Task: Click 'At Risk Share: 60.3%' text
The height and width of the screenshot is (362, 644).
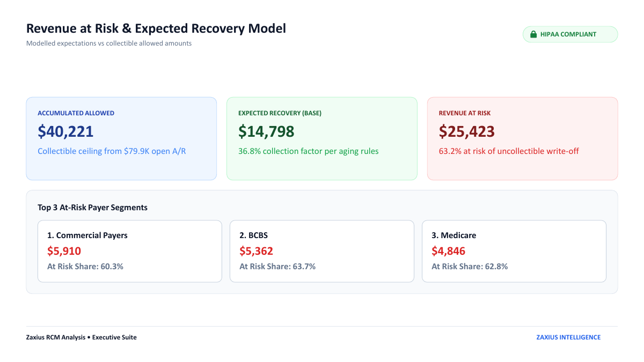Action: coord(85,267)
